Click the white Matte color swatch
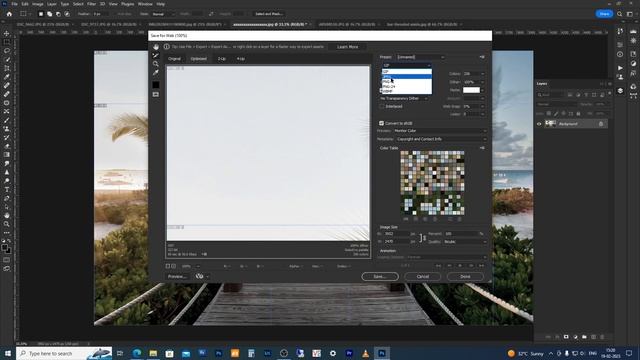 tap(471, 90)
